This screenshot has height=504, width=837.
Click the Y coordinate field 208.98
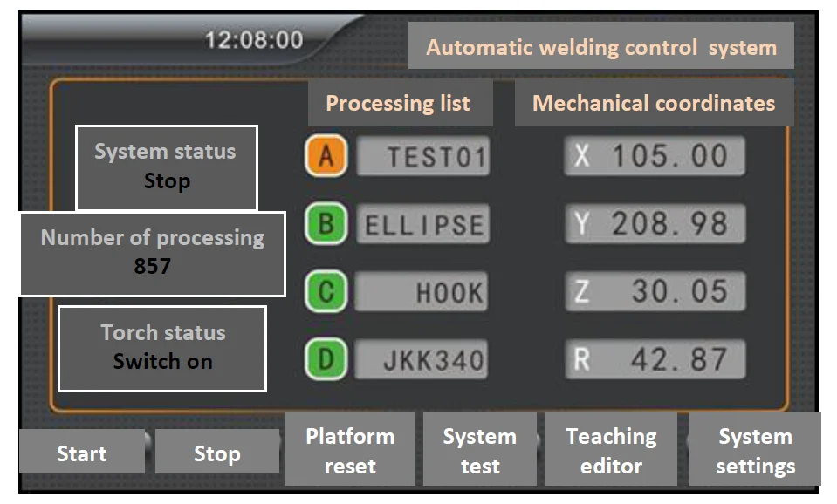[x=655, y=223]
